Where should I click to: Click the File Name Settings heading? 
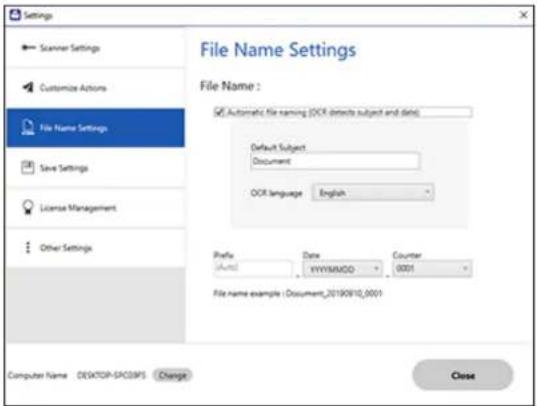point(278,50)
